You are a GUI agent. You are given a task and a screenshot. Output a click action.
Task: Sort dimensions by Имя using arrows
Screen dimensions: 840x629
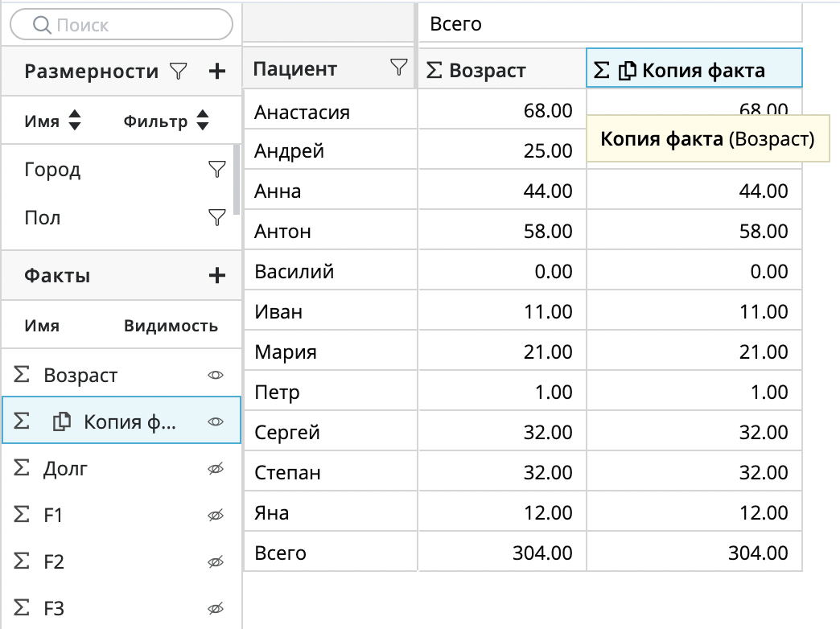75,121
